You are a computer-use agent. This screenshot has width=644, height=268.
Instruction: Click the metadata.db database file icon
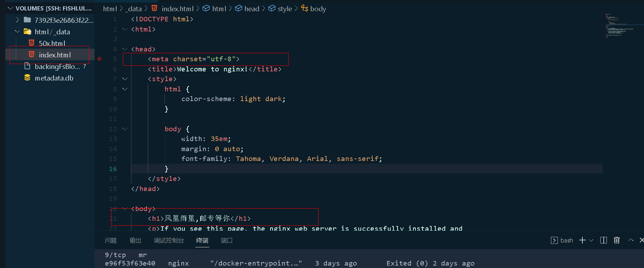[x=27, y=78]
